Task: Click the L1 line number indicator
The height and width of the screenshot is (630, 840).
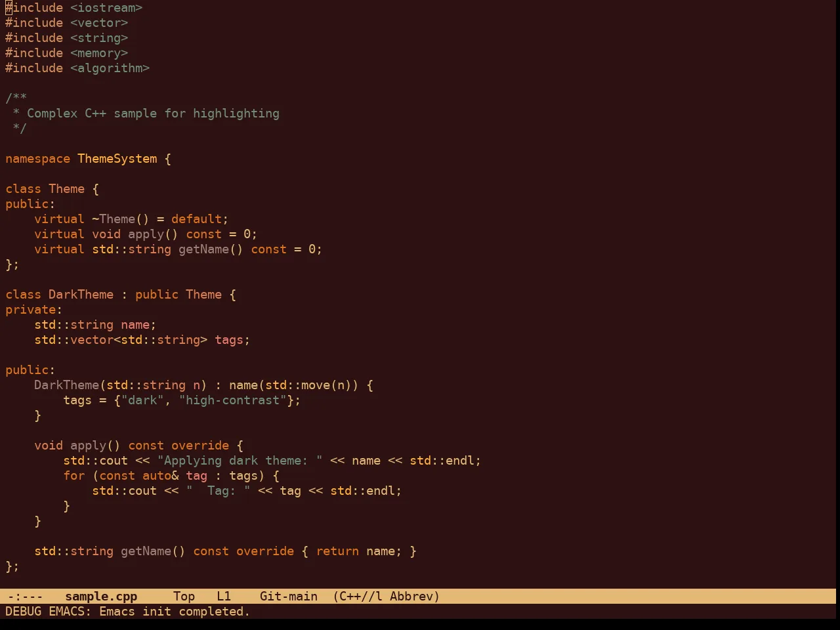Action: pos(224,597)
